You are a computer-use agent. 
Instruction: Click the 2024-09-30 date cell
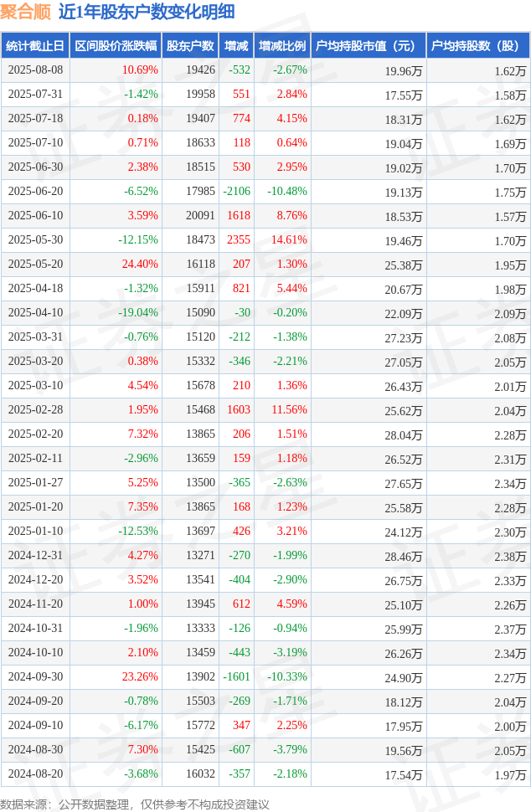pos(35,676)
